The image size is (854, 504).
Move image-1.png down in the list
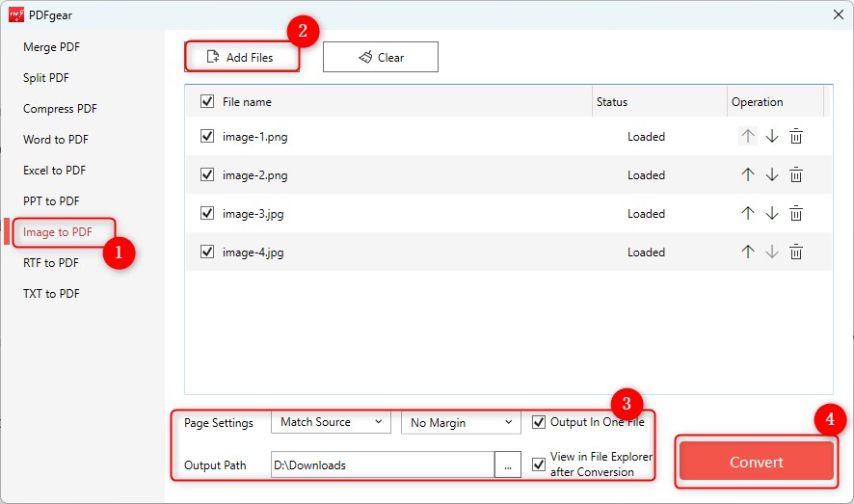[772, 137]
